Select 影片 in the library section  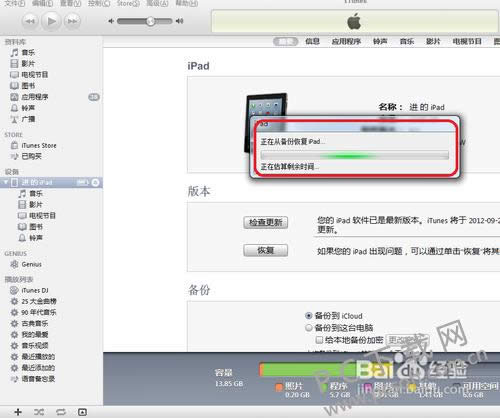coord(28,64)
